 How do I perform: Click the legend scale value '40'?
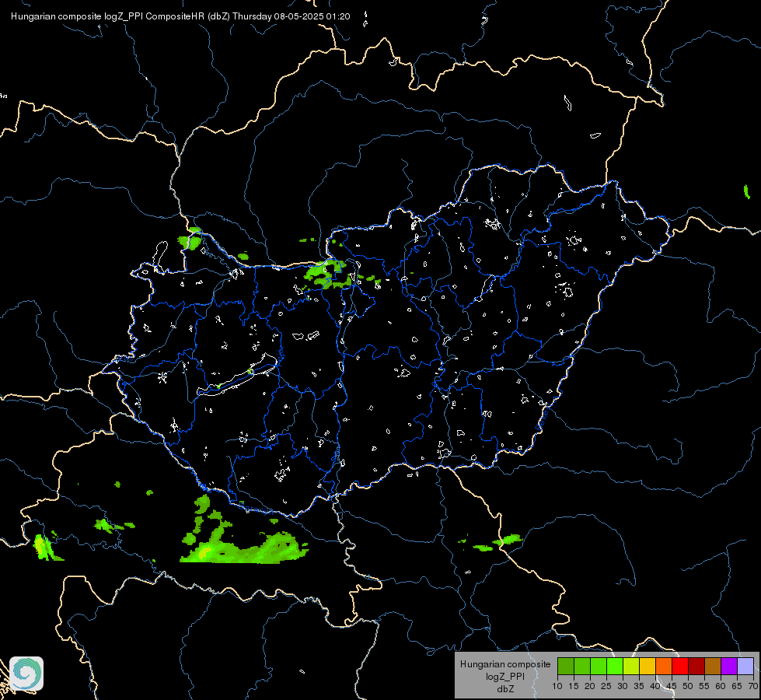655,687
